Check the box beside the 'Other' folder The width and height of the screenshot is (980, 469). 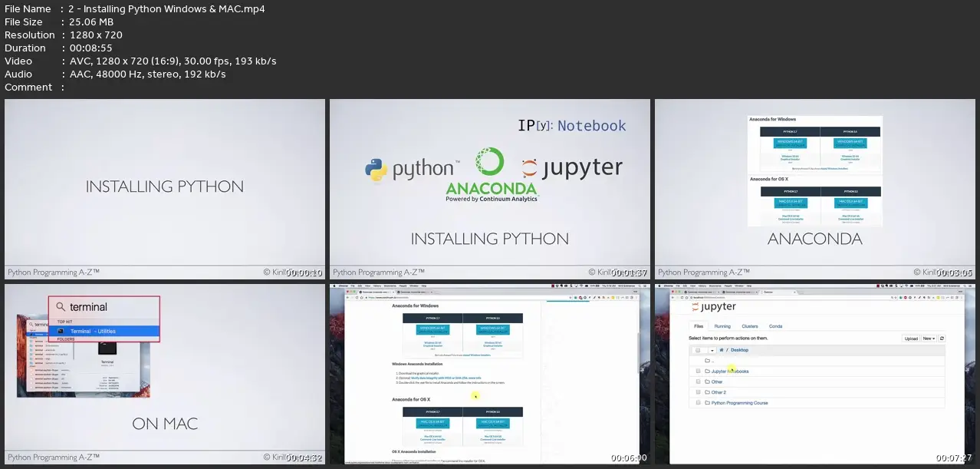[x=698, y=381]
